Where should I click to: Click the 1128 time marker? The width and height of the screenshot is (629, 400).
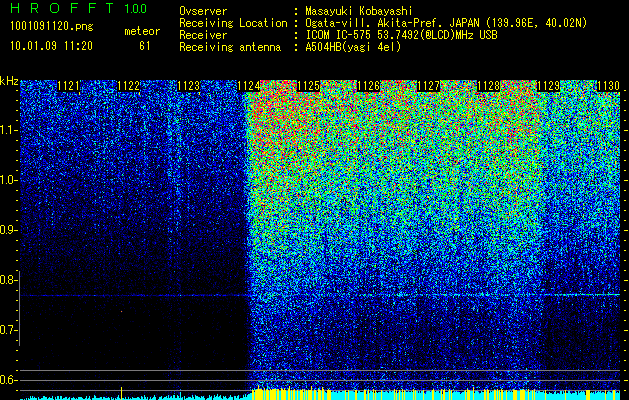pyautogui.click(x=489, y=86)
